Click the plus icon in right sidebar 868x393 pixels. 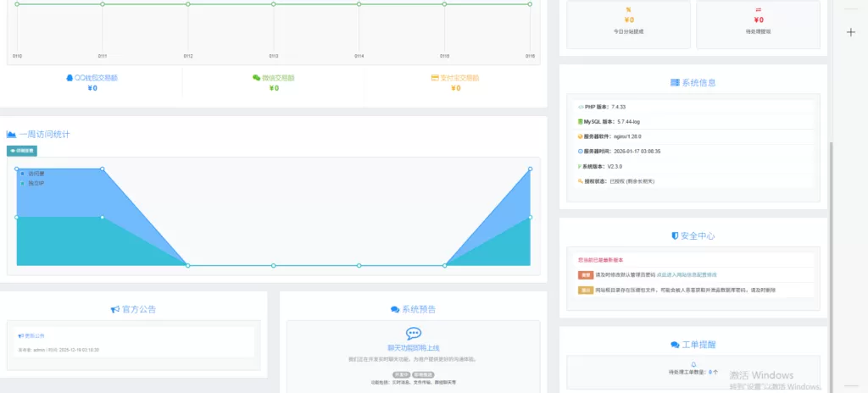click(851, 32)
